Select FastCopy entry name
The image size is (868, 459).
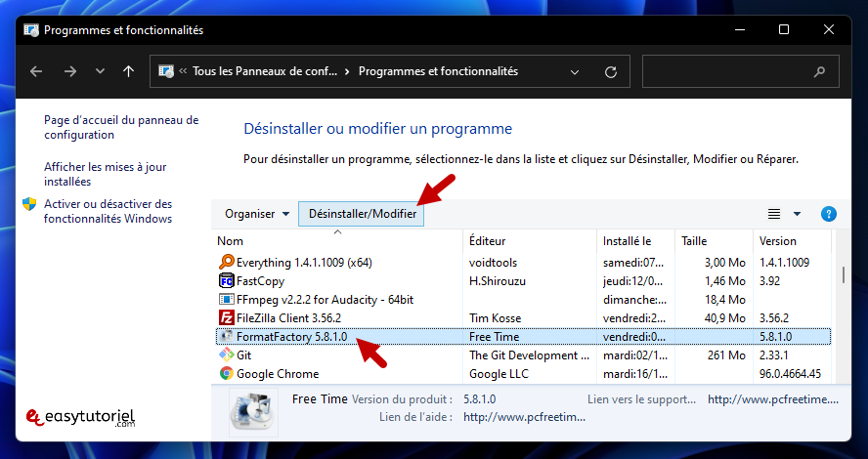point(260,281)
